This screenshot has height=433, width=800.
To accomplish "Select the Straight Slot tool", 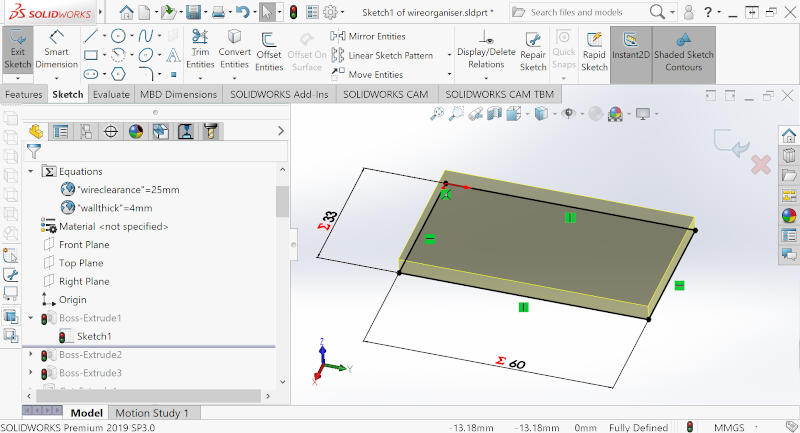I will 91,74.
